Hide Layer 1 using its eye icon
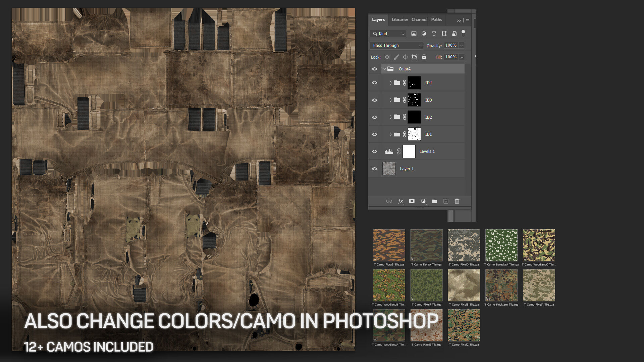 coord(375,169)
